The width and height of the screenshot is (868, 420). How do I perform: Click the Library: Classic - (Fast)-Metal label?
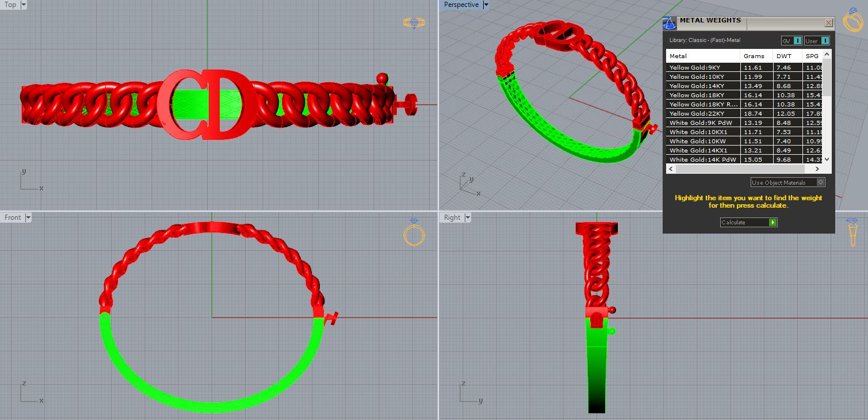705,40
